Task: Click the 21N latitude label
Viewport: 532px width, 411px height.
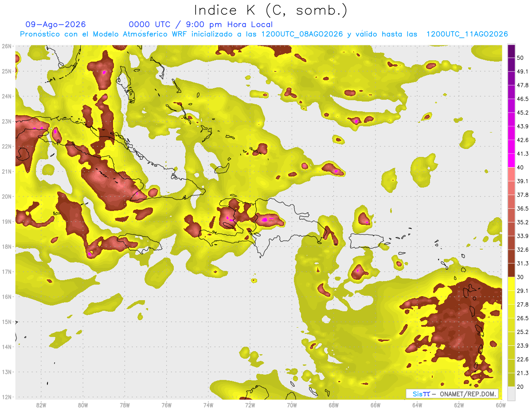Action: pos(7,172)
